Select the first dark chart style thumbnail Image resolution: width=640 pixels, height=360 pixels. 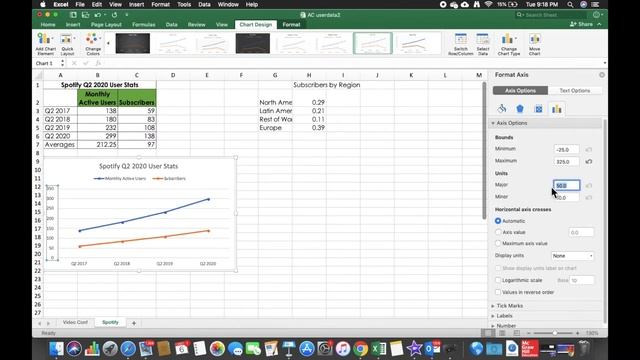coord(133,43)
